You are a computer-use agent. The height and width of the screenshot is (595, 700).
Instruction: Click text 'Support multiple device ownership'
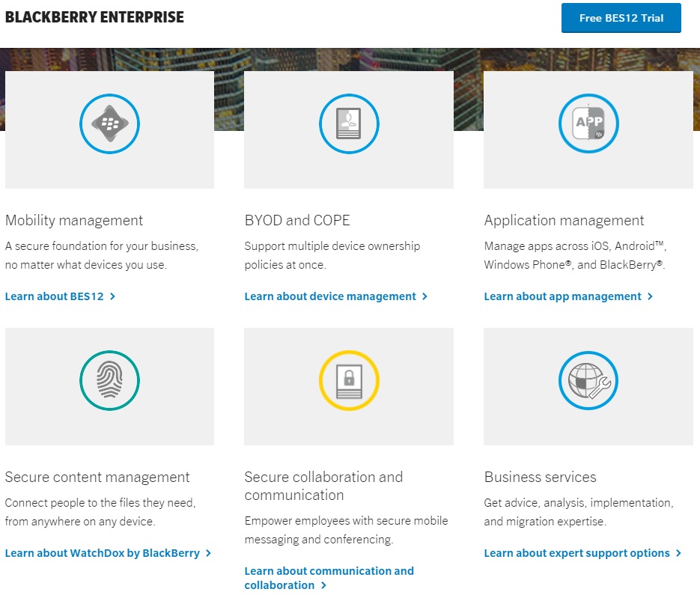(x=332, y=246)
